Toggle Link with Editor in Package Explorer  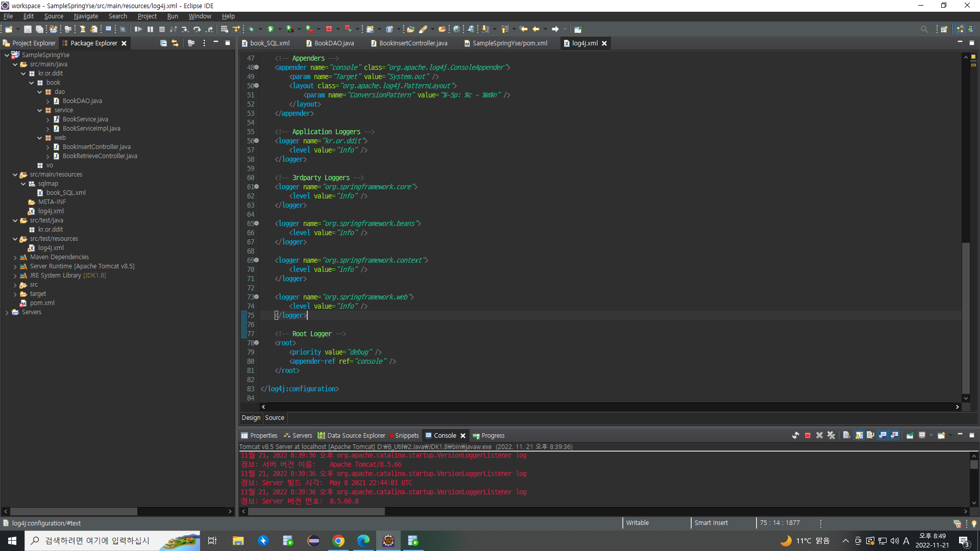[175, 43]
